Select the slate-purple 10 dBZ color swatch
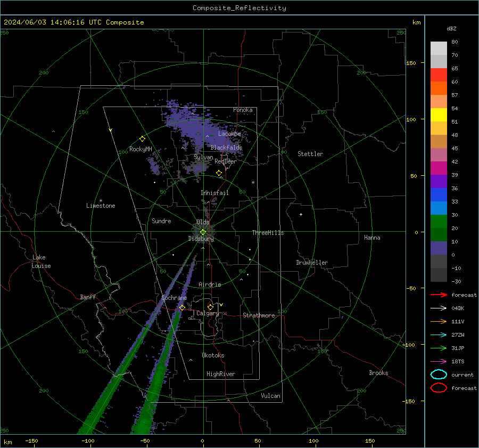This screenshot has width=479, height=448. [x=439, y=248]
